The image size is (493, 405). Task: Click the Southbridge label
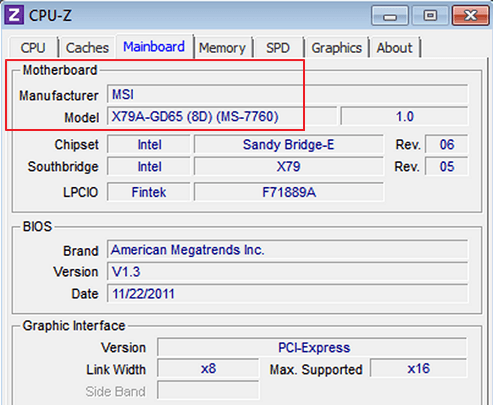point(63,166)
